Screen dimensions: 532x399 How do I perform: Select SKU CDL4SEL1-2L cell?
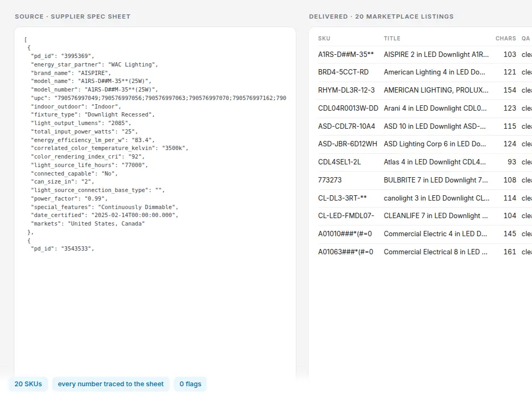pos(339,162)
